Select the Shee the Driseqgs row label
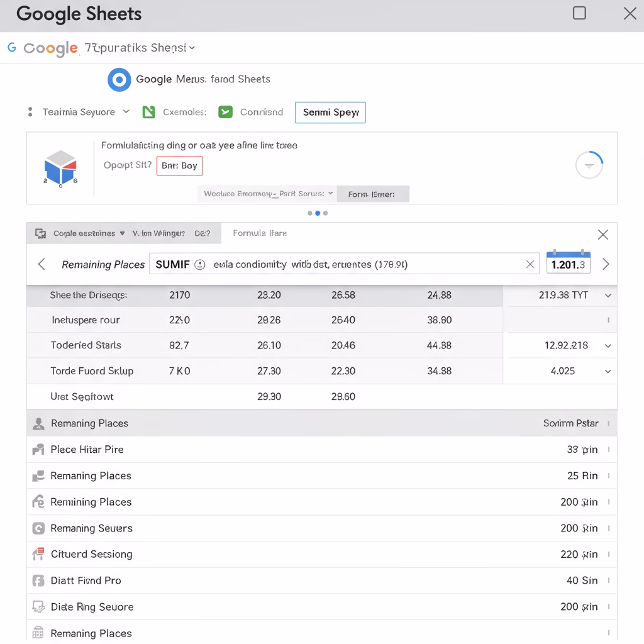The width and height of the screenshot is (644, 644). point(88,296)
